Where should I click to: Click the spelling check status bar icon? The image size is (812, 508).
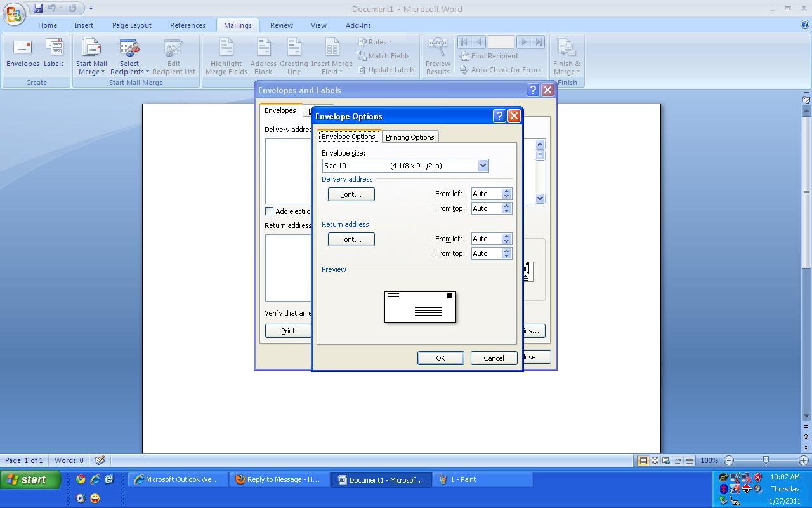100,460
